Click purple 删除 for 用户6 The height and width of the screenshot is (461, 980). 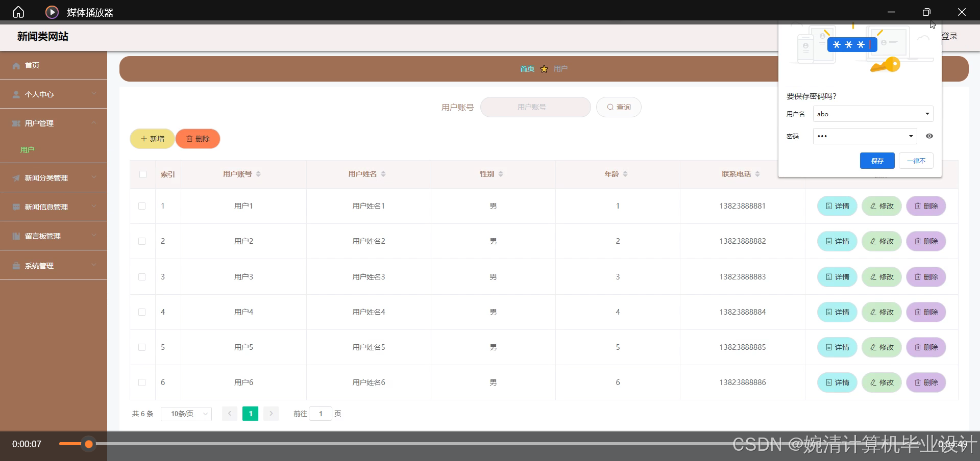926,382
